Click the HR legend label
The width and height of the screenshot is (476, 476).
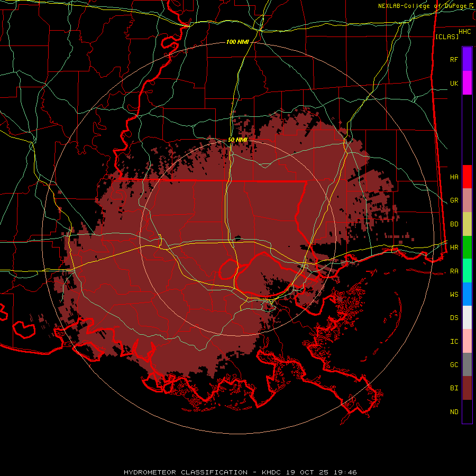(454, 248)
